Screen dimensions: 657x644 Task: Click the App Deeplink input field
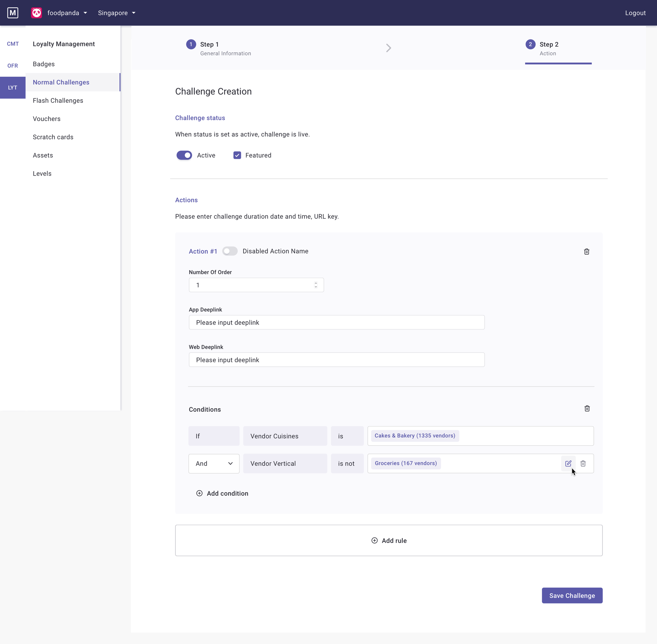[x=336, y=322]
